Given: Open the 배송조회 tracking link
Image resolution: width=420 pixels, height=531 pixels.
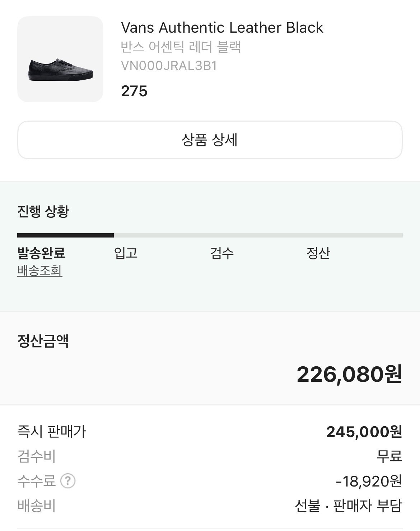Looking at the screenshot, I should [40, 271].
